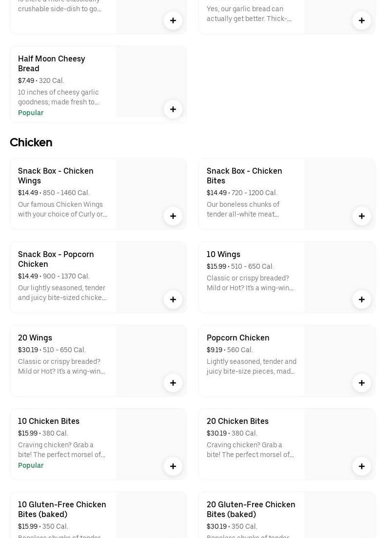Open 10 Gluten-Free Chicken Bites (baked)
The height and width of the screenshot is (538, 392).
click(x=62, y=509)
